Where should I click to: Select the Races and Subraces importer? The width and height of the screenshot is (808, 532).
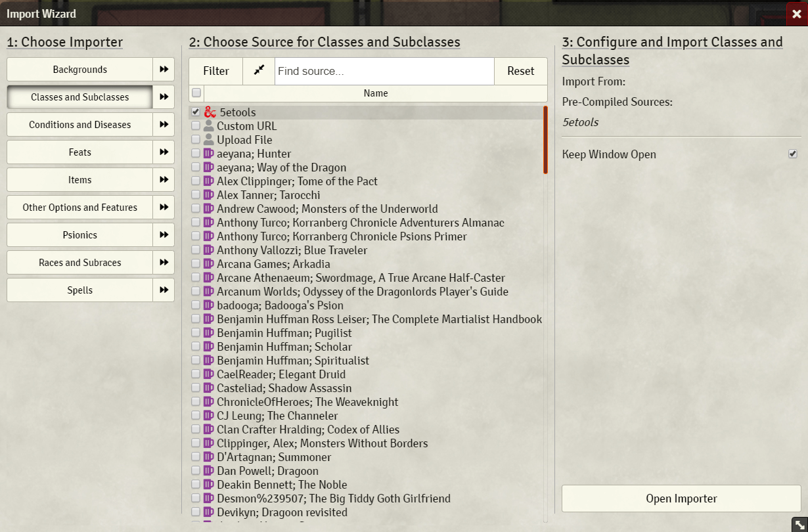coord(80,263)
